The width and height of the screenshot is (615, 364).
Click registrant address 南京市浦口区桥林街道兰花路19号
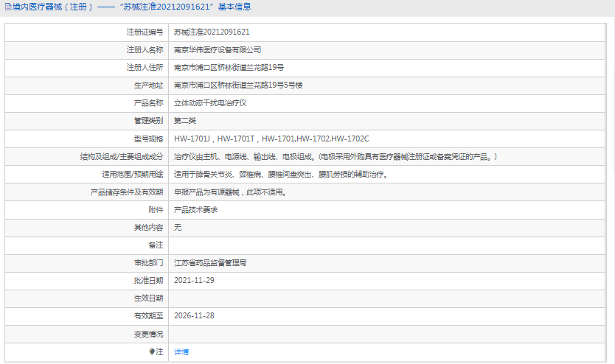(x=229, y=67)
